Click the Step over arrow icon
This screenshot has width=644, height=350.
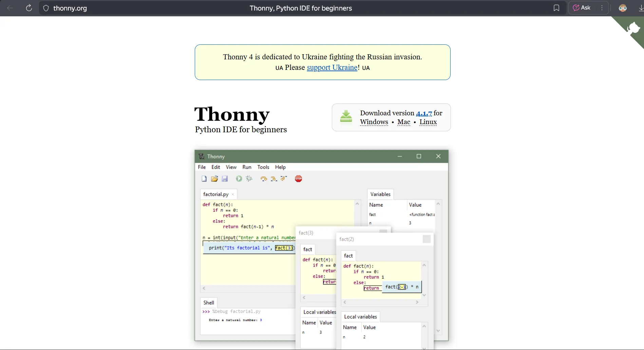tap(264, 179)
